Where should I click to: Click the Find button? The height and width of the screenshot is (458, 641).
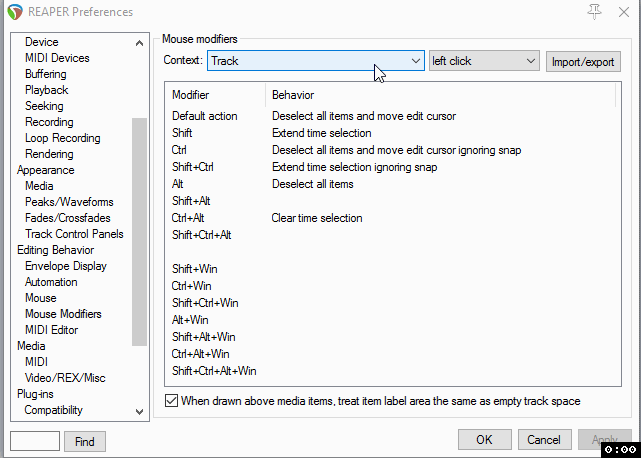85,441
